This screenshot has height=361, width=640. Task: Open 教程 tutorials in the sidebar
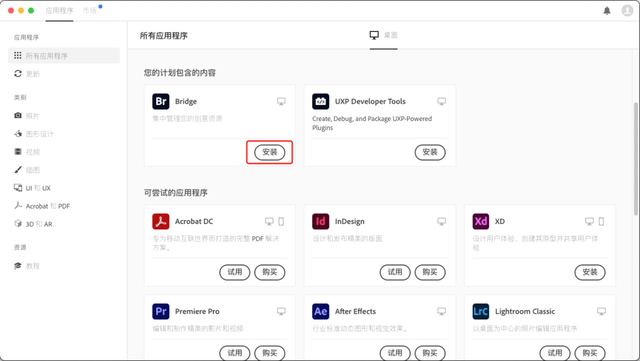pyautogui.click(x=27, y=266)
